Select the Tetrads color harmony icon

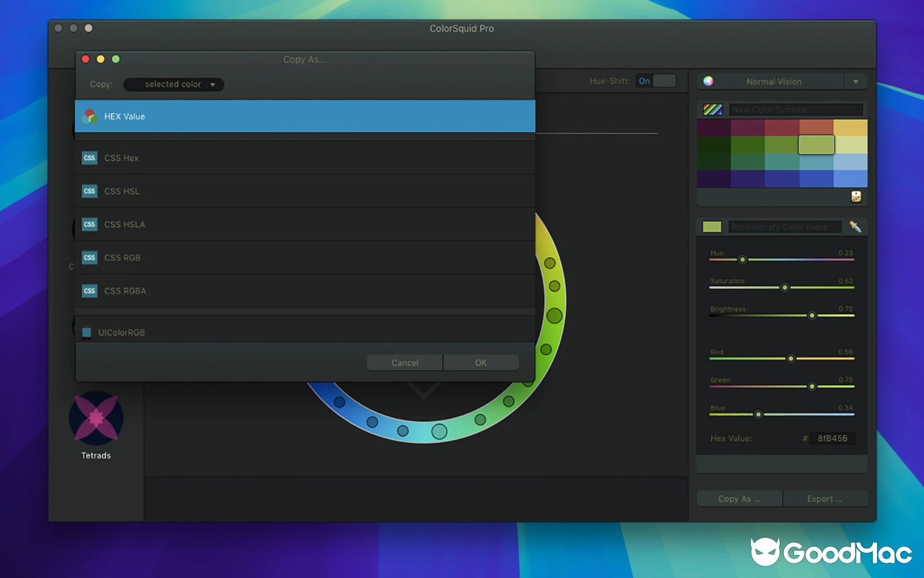pos(95,418)
